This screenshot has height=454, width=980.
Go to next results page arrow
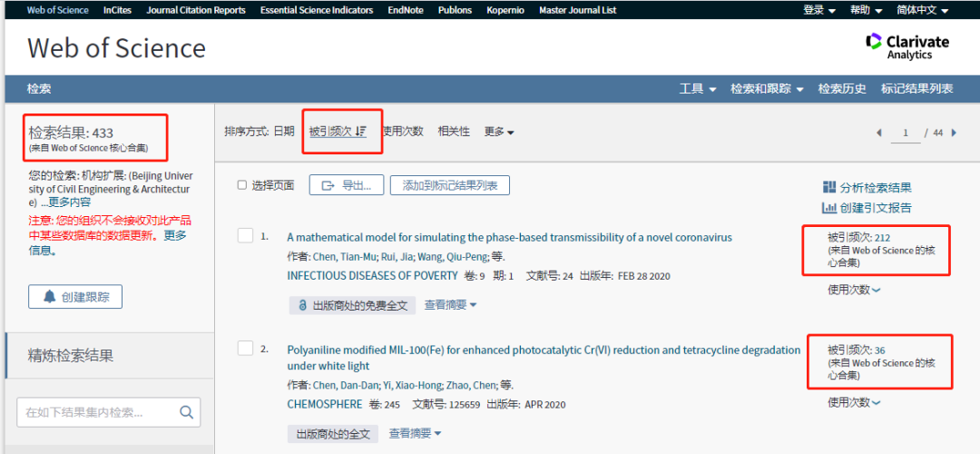pyautogui.click(x=954, y=133)
